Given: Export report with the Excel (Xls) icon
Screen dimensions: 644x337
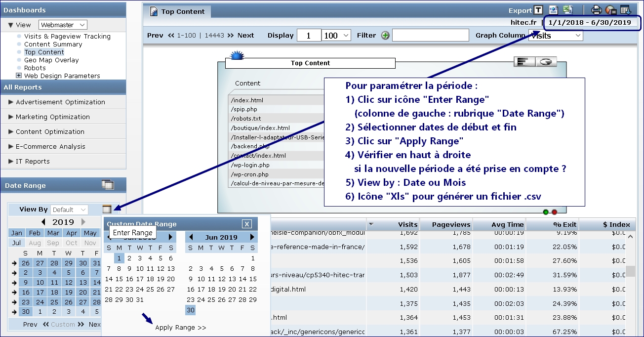Looking at the screenshot, I should pyautogui.click(x=567, y=10).
